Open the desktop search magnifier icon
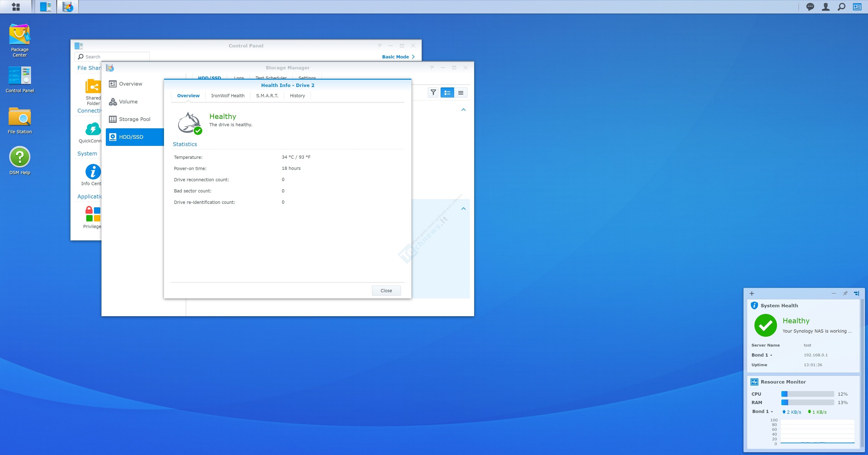Viewport: 868px width, 455px height. [x=841, y=7]
